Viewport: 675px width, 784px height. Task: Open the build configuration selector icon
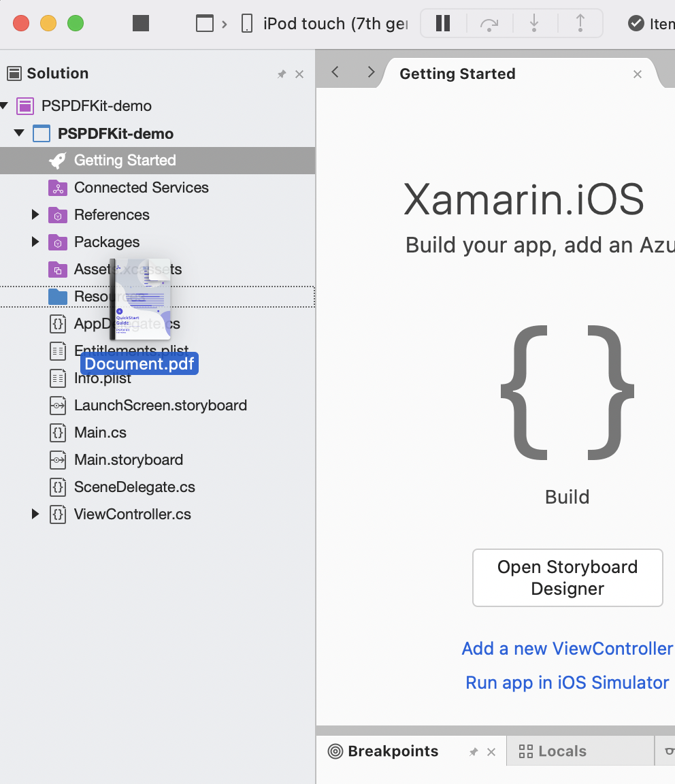coord(205,24)
